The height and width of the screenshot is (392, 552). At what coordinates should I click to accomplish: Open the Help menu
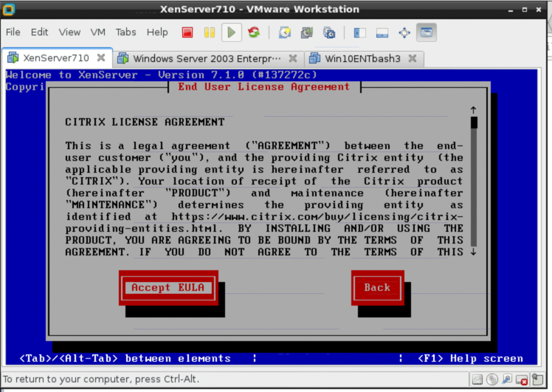click(x=157, y=32)
